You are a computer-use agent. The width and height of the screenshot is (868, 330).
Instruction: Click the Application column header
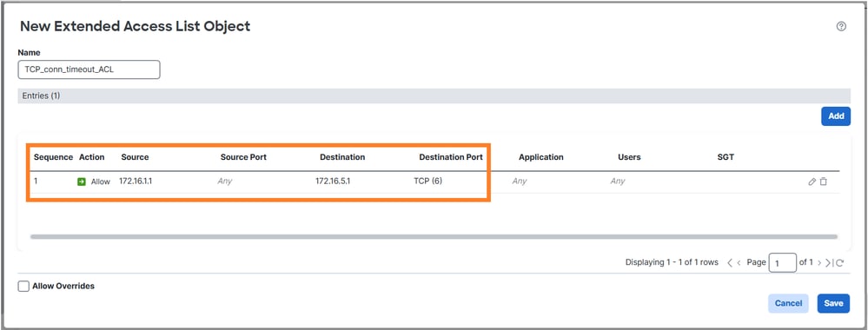pyautogui.click(x=540, y=157)
